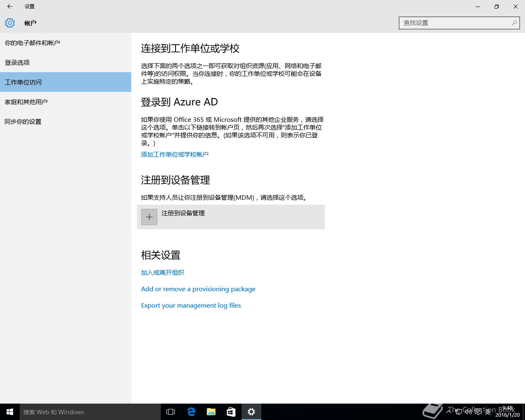Viewport: 525px width, 420px height.
Task: Select 你的电子邮件和帐户 in sidebar
Action: coord(66,43)
